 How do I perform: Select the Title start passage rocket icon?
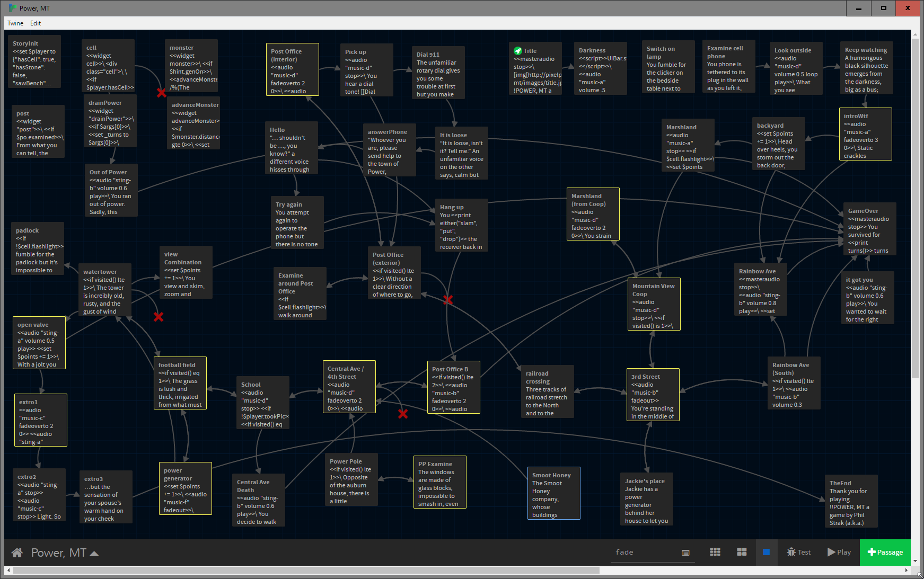(x=518, y=51)
